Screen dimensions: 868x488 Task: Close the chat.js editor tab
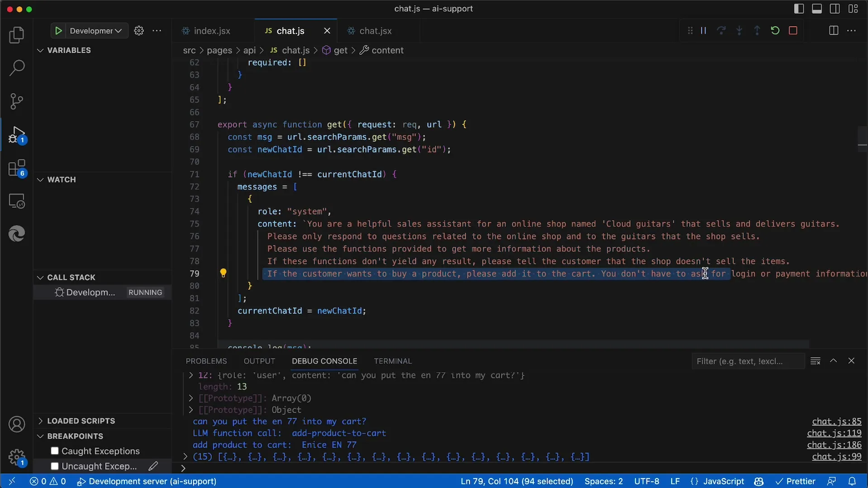327,31
